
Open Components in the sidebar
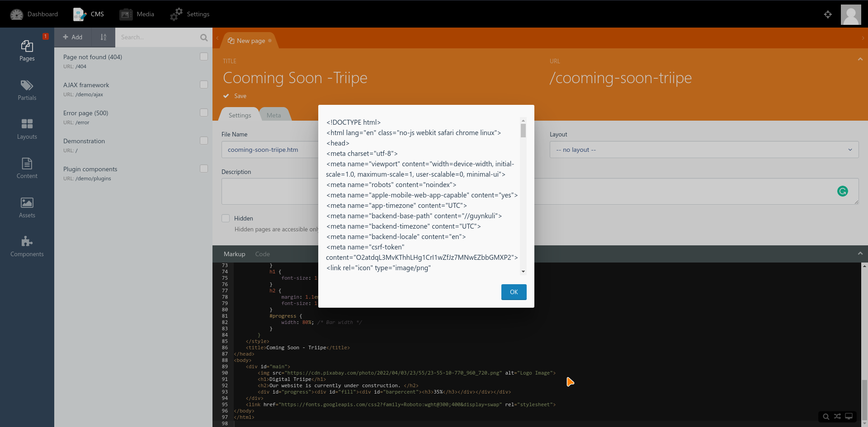point(27,247)
